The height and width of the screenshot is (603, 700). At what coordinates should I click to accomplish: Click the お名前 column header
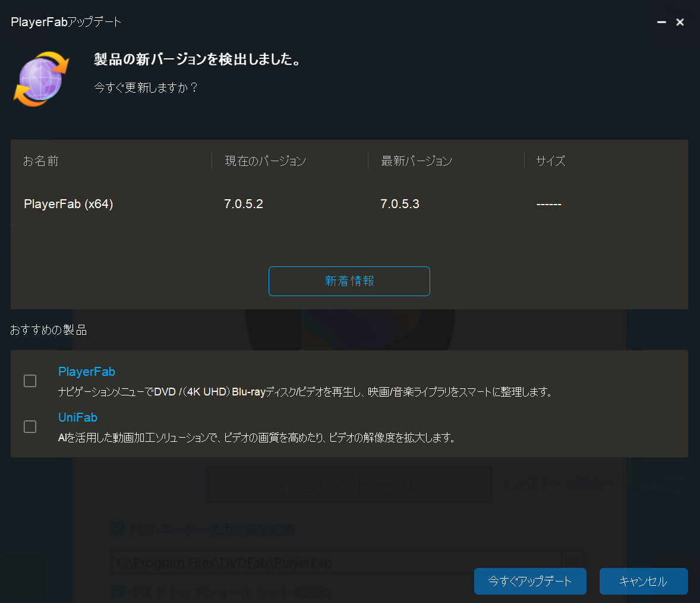click(x=40, y=161)
